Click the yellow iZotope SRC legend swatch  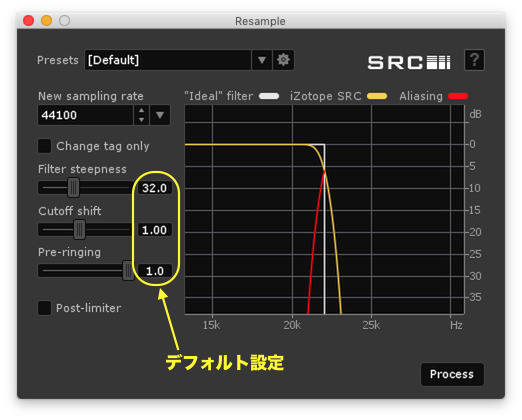pos(377,96)
